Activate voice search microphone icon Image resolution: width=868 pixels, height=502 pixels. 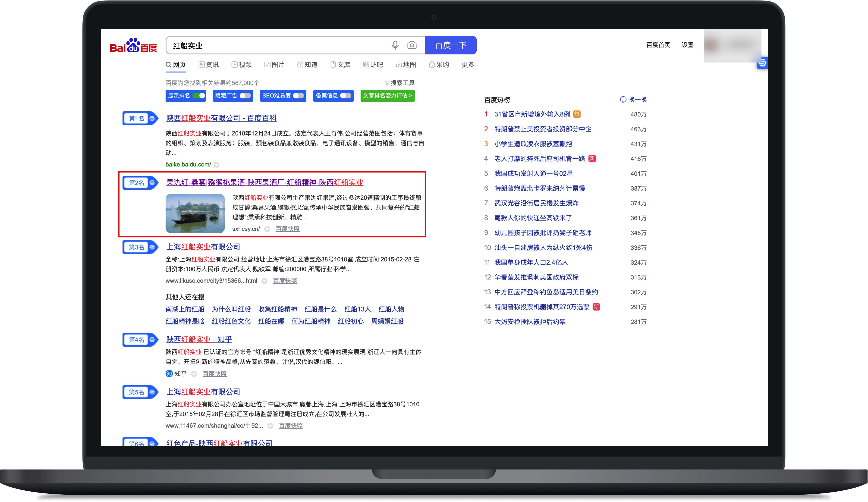click(x=395, y=45)
